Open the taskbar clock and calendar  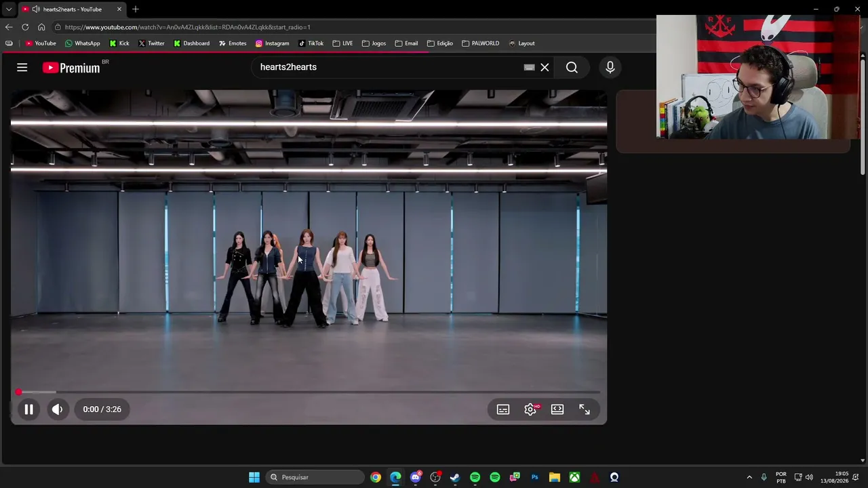coord(834,477)
